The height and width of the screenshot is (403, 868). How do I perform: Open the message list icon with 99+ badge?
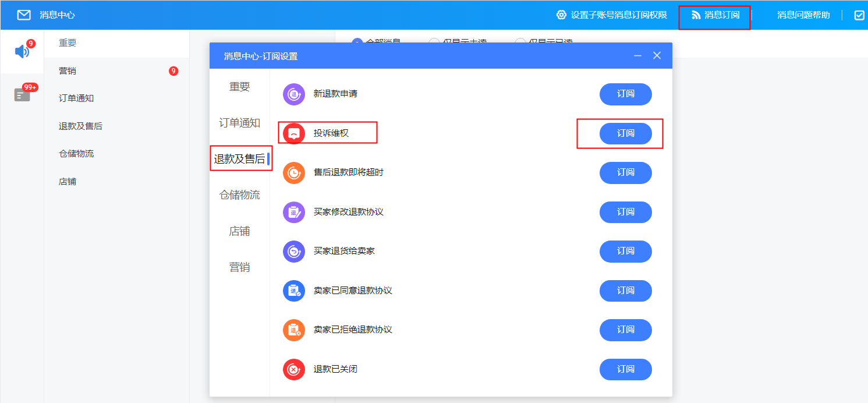pos(22,94)
